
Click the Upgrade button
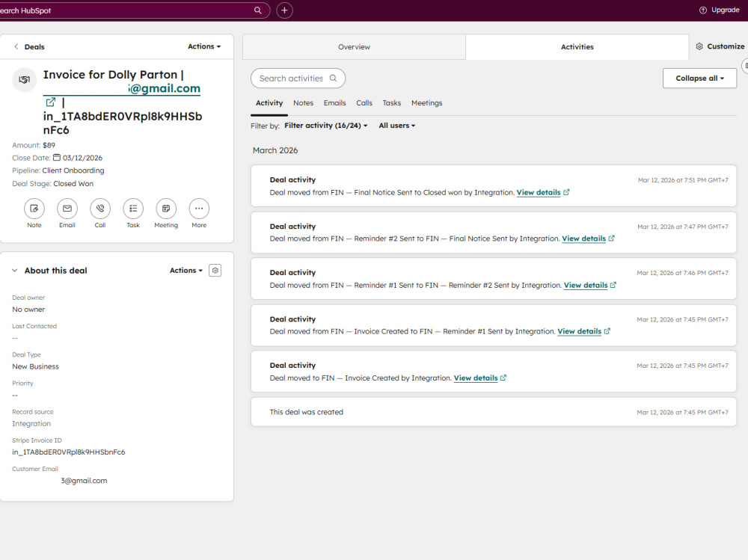click(x=720, y=10)
